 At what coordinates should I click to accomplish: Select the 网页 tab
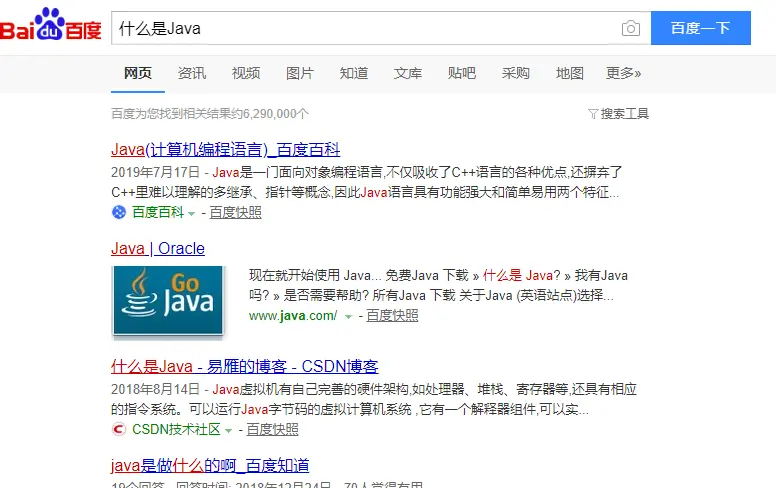coord(138,73)
